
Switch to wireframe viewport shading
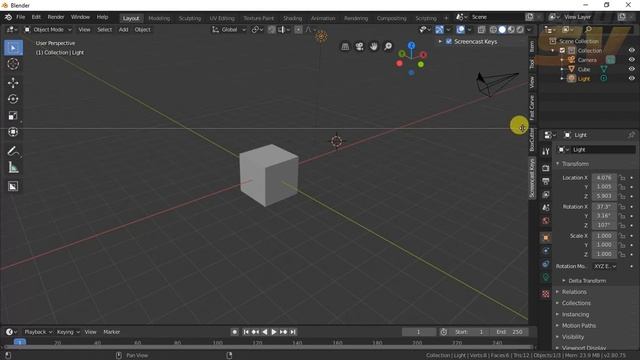(493, 29)
